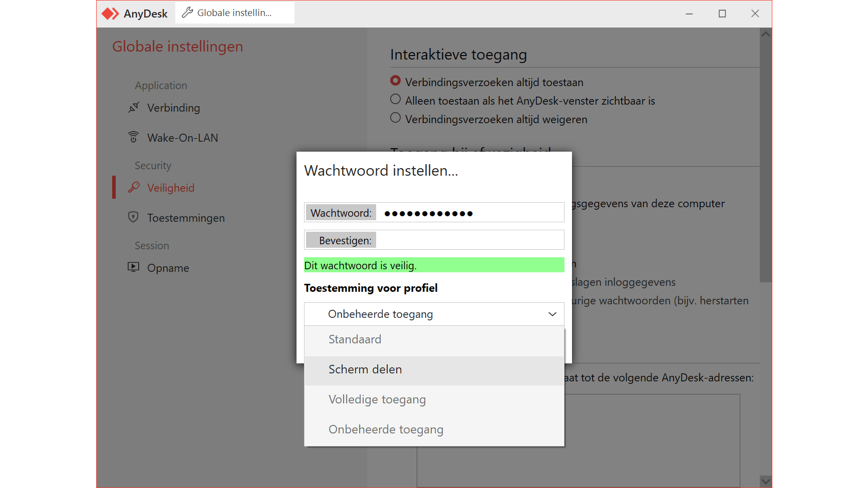The width and height of the screenshot is (868, 488).
Task: Click the vertical scrollbar thumb
Action: pyautogui.click(x=765, y=161)
